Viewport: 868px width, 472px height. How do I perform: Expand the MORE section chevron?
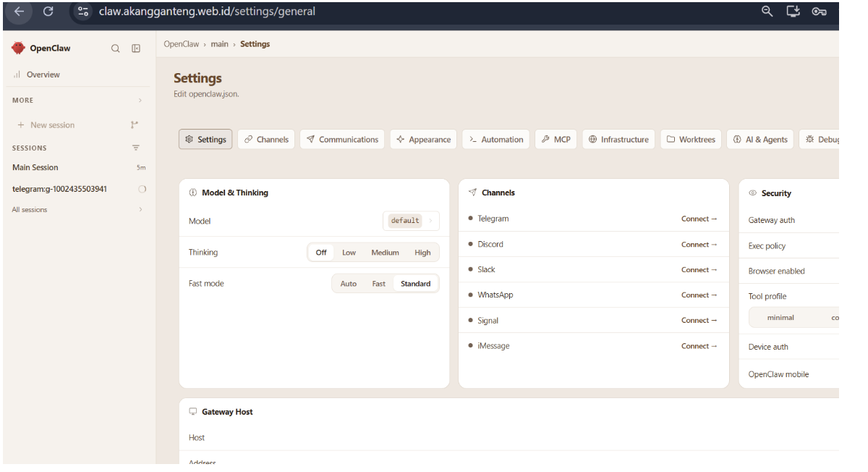140,101
